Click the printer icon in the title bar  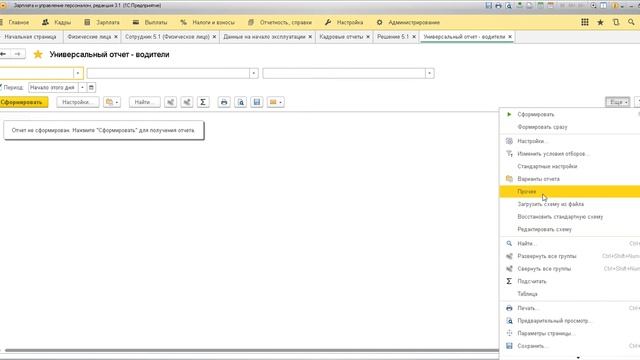498,6
